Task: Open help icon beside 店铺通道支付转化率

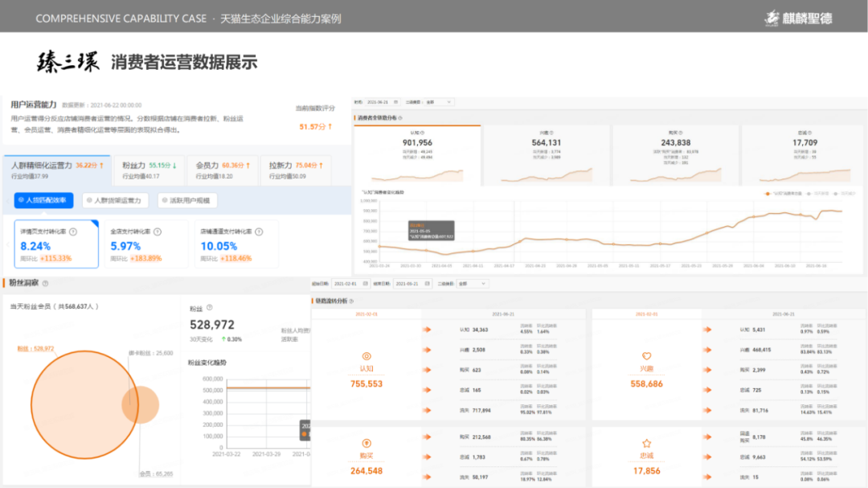Action: 259,232
